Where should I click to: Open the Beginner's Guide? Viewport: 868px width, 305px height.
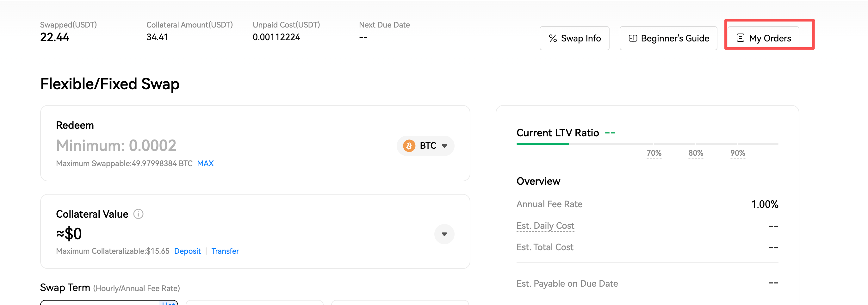[x=668, y=38]
